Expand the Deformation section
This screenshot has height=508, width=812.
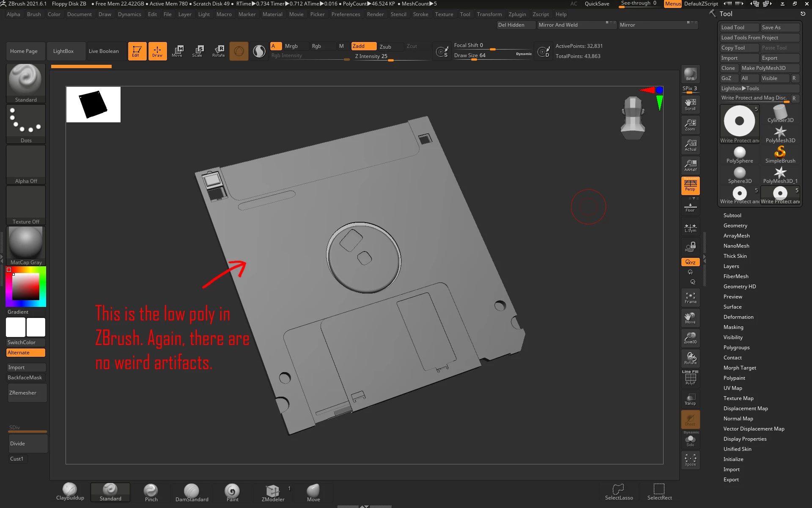point(738,317)
